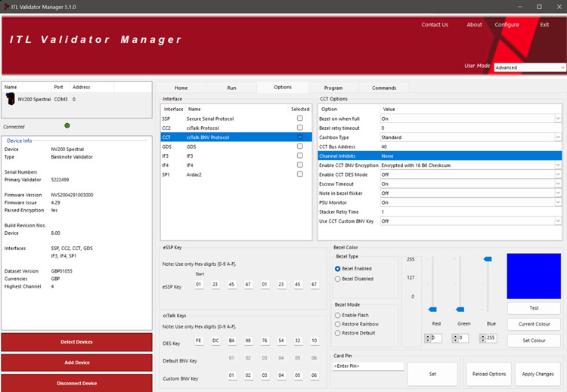
Task: Click the Configure menu link
Action: [x=507, y=25]
